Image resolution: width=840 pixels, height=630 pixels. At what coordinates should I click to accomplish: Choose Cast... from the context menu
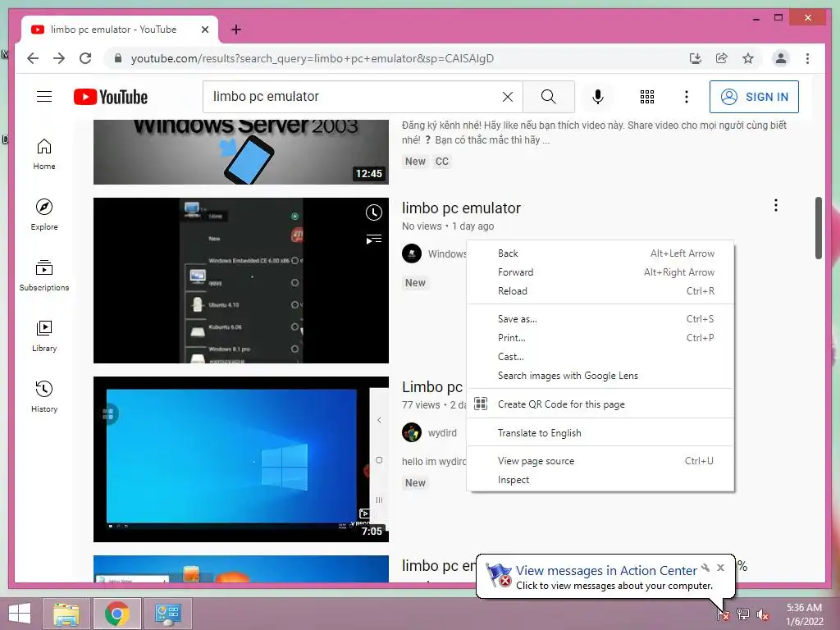click(x=600, y=357)
